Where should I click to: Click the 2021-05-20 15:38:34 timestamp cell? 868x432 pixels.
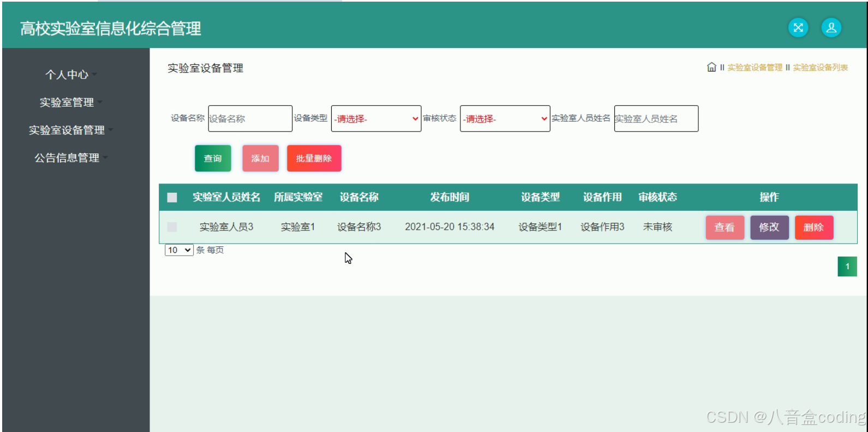coord(450,227)
